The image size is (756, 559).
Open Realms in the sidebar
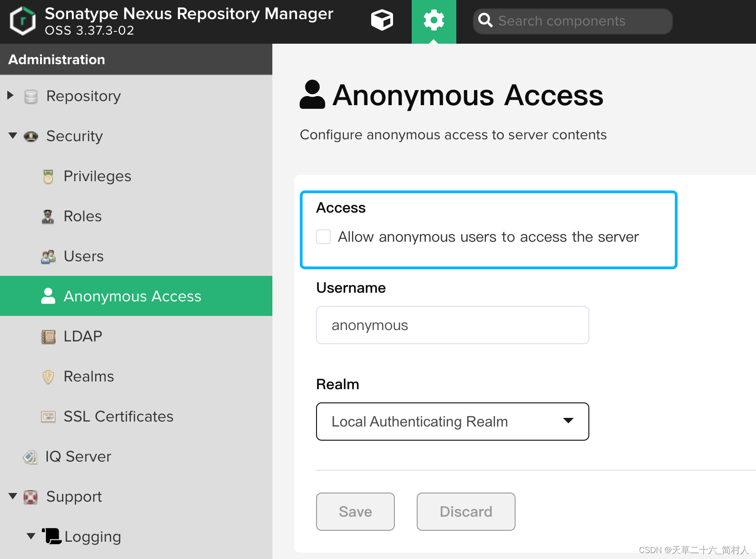coord(89,376)
